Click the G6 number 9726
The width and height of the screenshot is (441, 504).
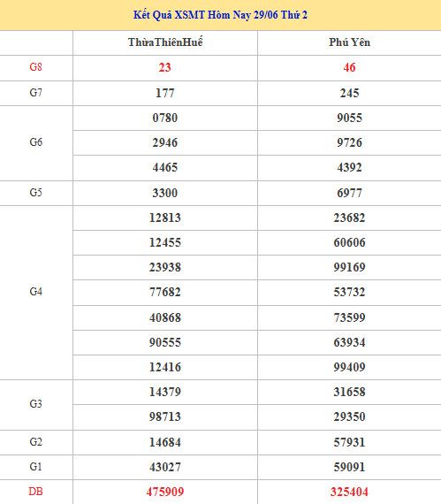click(x=349, y=142)
